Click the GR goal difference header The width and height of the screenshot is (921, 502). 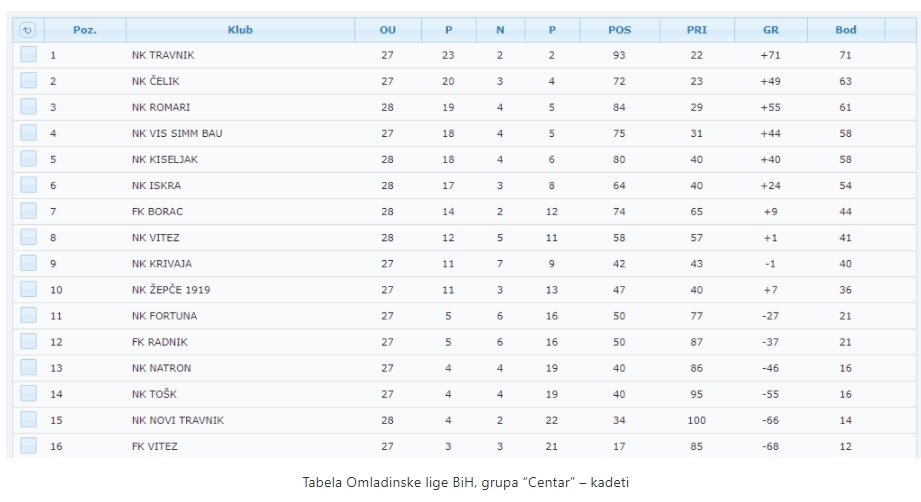click(x=770, y=30)
